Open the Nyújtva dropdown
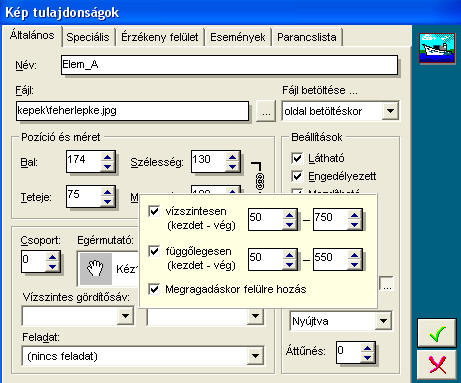Image resolution: width=461 pixels, height=383 pixels. (x=383, y=321)
